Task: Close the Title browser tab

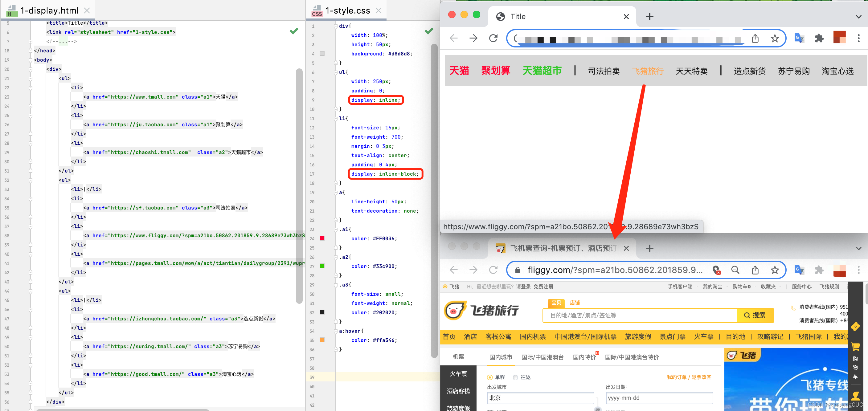Action: coord(626,17)
